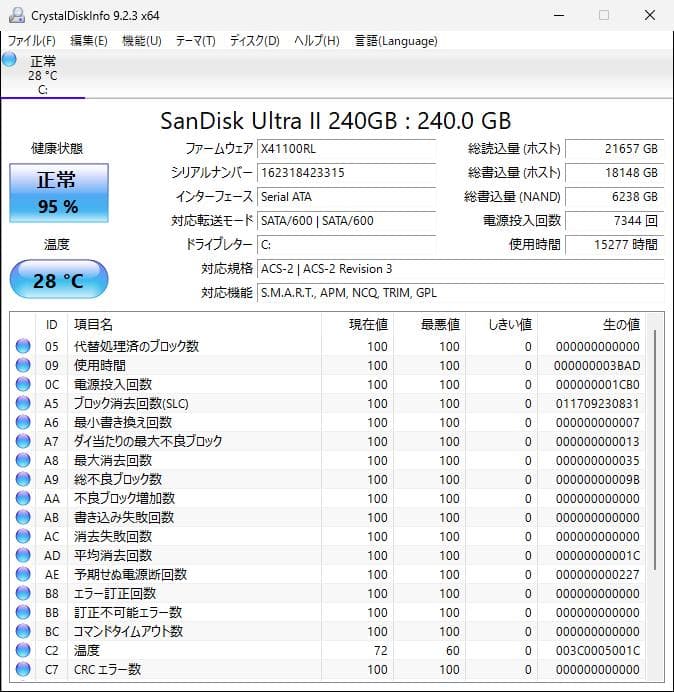
Task: Open the ファイル(F) menu
Action: pyautogui.click(x=32, y=41)
